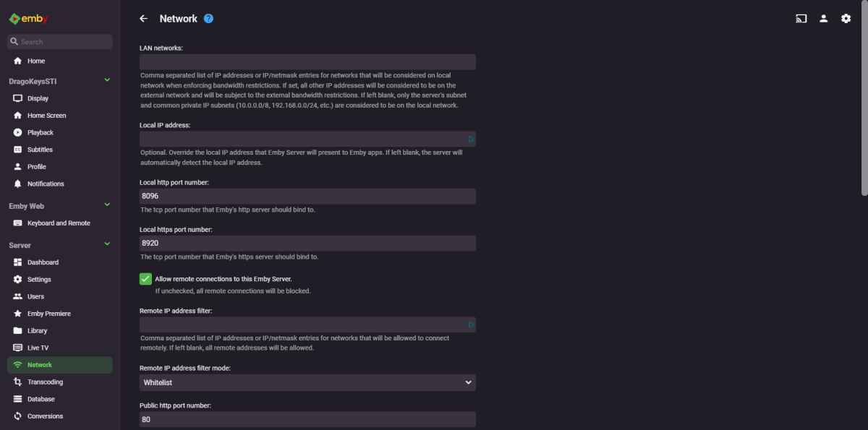This screenshot has height=430, width=868.
Task: Click the page vertical scrollbar
Action: point(864,101)
